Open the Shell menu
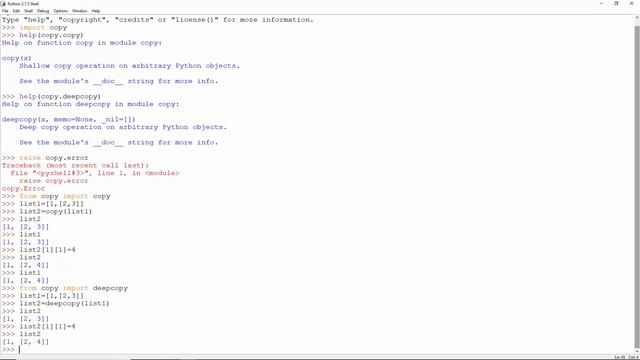Image resolution: width=640 pixels, height=360 pixels. [28, 11]
